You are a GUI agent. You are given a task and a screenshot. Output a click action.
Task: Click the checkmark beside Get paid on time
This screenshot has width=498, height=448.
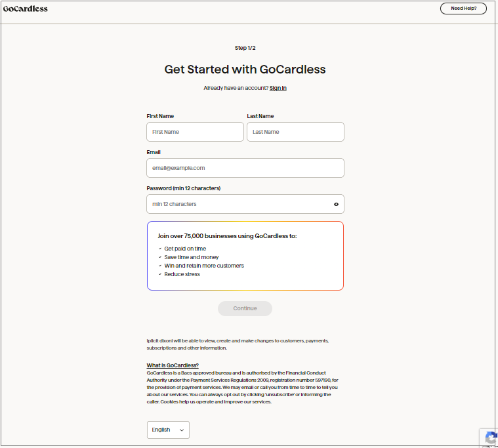(x=160, y=249)
